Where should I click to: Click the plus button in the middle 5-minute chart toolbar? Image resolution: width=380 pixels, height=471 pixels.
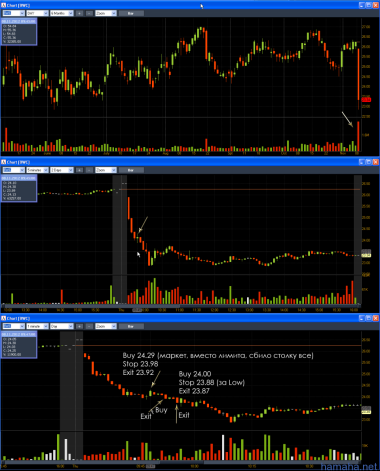click(79, 170)
